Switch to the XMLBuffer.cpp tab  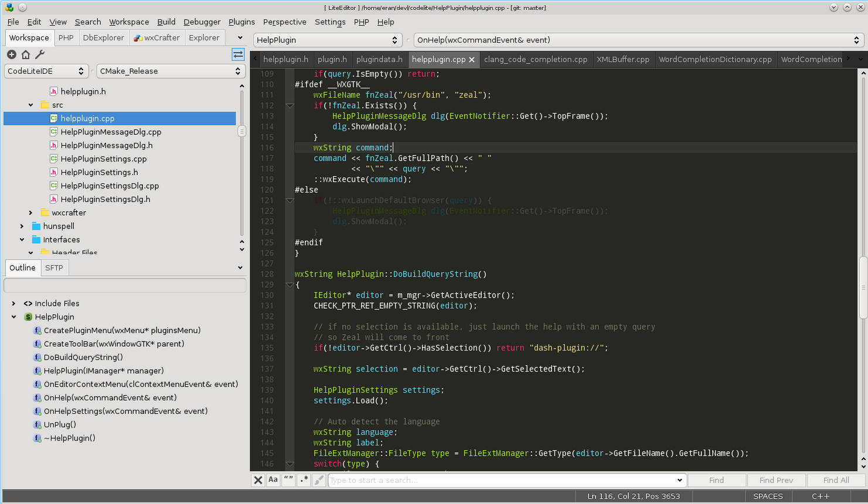[623, 59]
